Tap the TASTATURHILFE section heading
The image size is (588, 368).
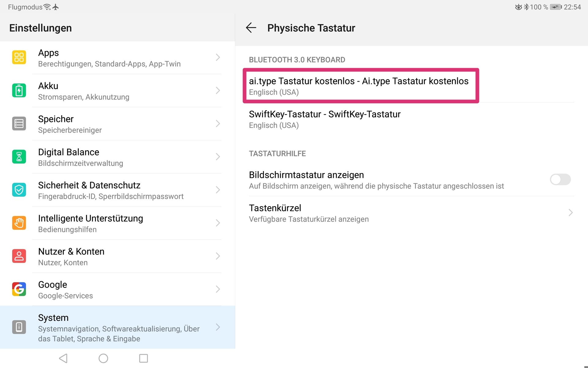click(277, 154)
